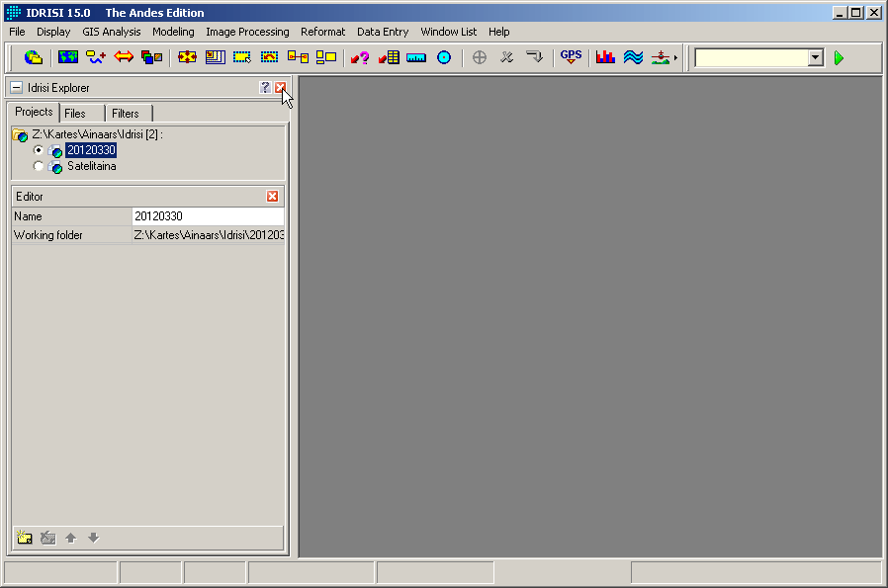Select the dotted zoom window icon
The height and width of the screenshot is (588, 888).
pyautogui.click(x=242, y=57)
